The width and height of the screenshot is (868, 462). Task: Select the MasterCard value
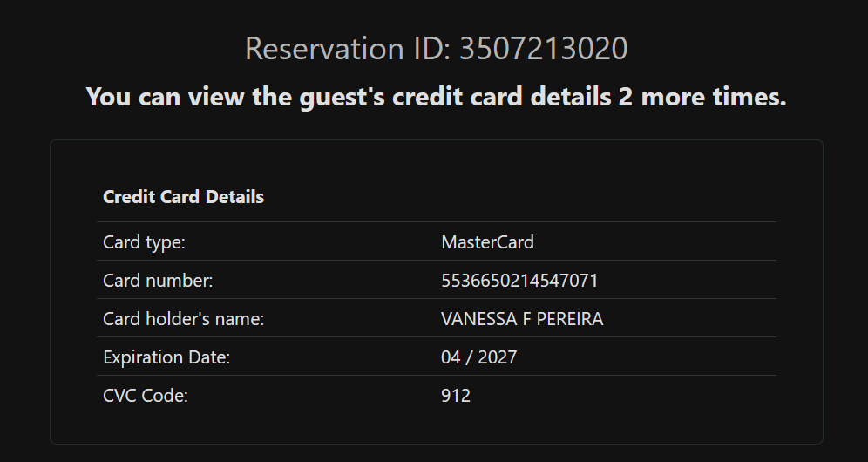point(487,242)
